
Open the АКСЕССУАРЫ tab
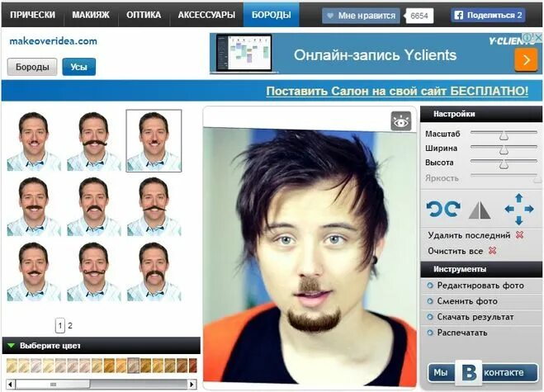(206, 15)
